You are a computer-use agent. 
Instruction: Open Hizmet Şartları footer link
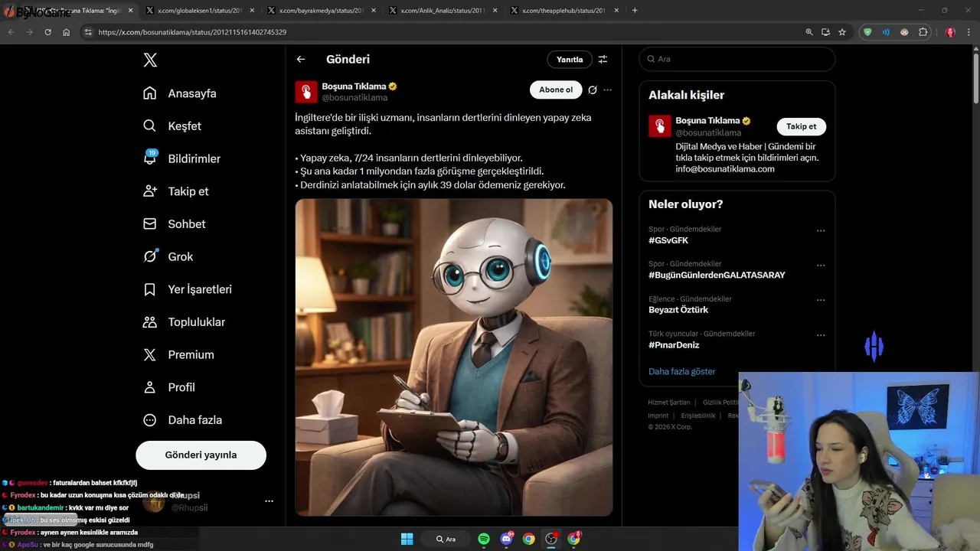pos(669,403)
